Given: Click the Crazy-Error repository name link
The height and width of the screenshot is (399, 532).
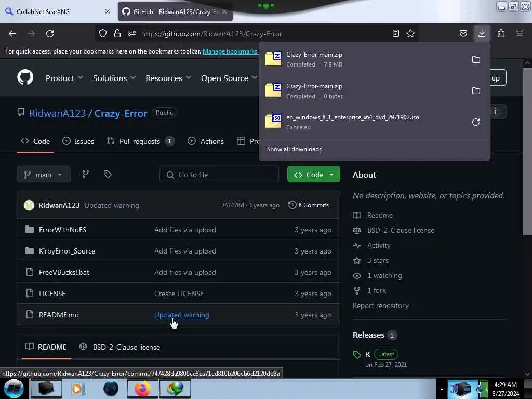Looking at the screenshot, I should (121, 113).
